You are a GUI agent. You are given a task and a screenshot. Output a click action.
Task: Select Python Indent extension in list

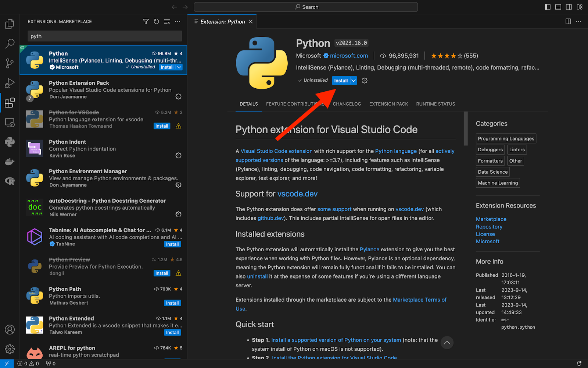[103, 148]
